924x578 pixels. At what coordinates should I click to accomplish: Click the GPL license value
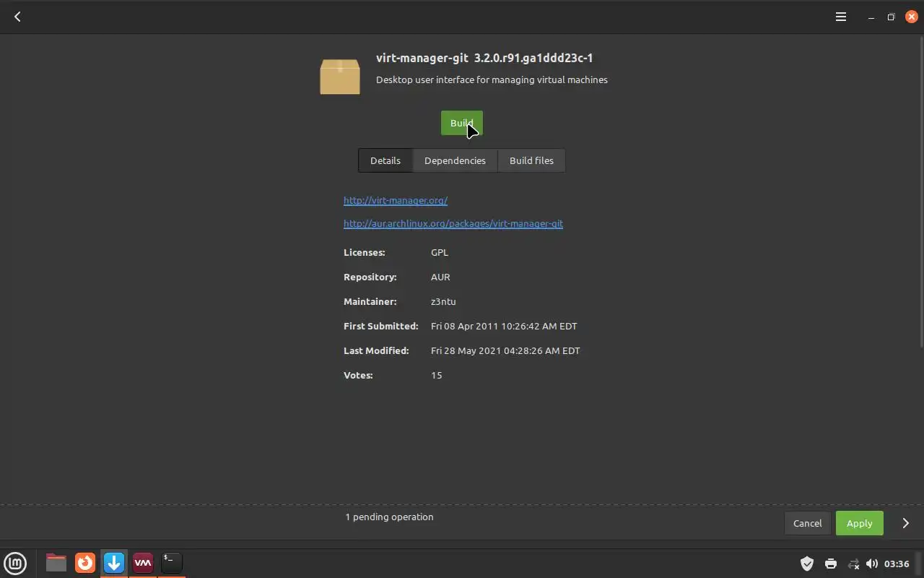click(x=440, y=252)
